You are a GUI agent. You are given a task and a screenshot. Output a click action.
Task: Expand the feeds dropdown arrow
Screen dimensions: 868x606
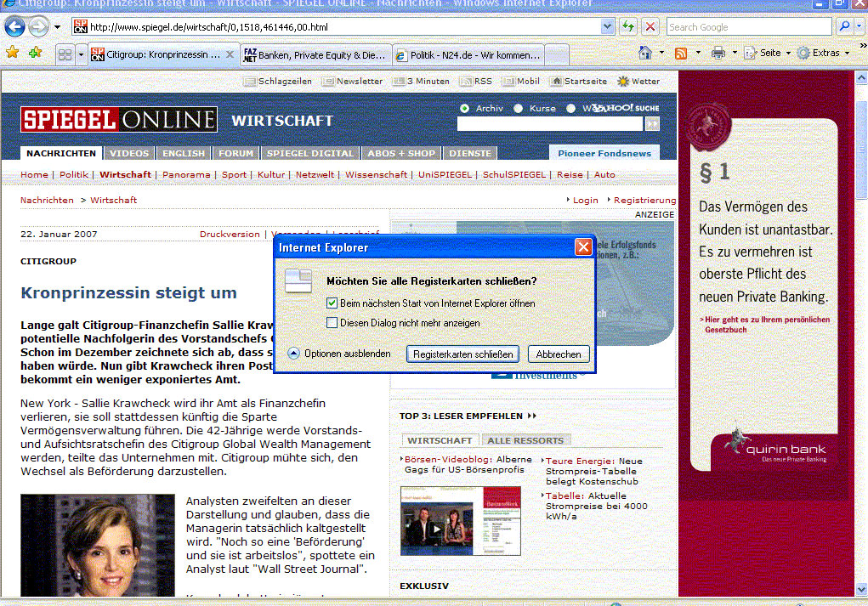[697, 53]
